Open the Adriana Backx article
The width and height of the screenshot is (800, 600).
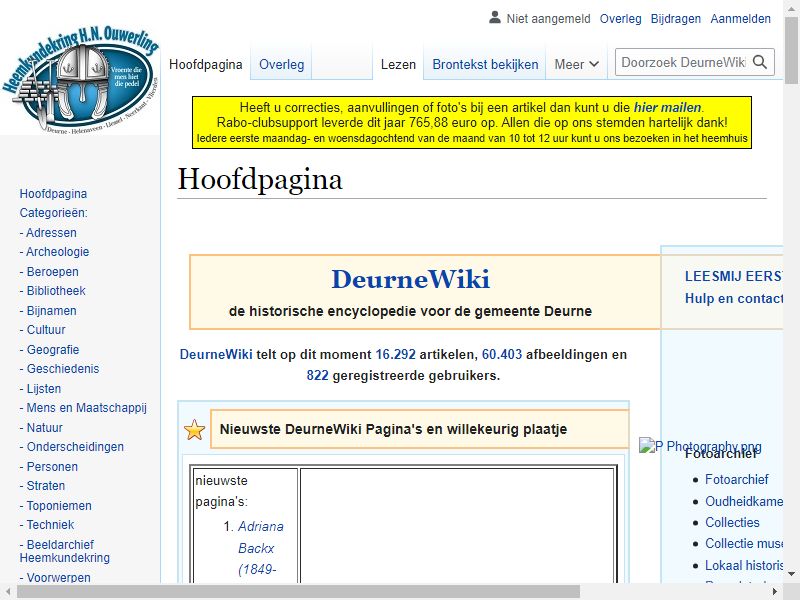point(260,548)
